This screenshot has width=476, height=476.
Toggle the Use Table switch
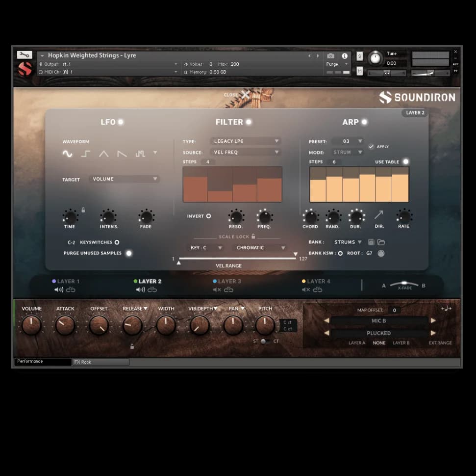pyautogui.click(x=405, y=161)
